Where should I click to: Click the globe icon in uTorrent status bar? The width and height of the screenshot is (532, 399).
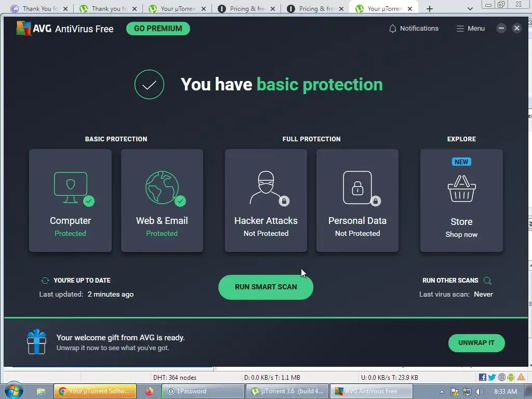(x=501, y=377)
